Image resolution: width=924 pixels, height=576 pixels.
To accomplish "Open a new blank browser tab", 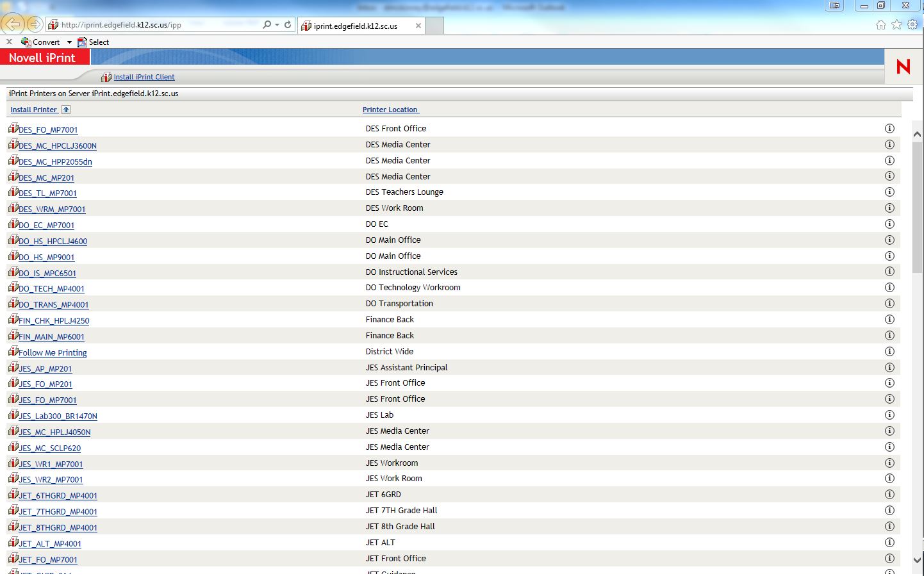I will pos(434,26).
